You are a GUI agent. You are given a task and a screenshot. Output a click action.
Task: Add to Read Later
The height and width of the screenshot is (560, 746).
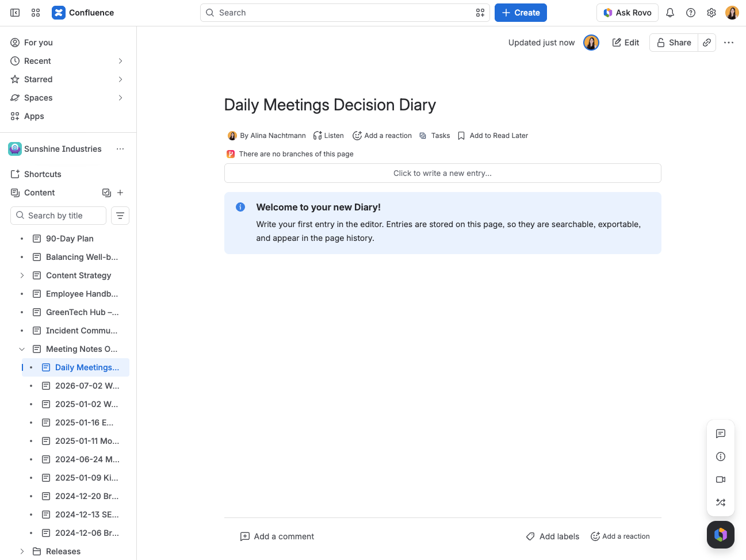coord(492,136)
